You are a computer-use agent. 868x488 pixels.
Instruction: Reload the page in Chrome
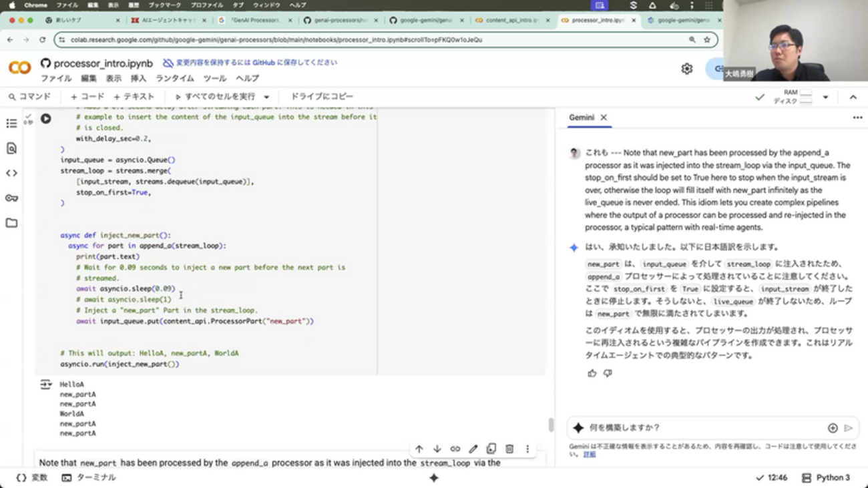(x=42, y=40)
